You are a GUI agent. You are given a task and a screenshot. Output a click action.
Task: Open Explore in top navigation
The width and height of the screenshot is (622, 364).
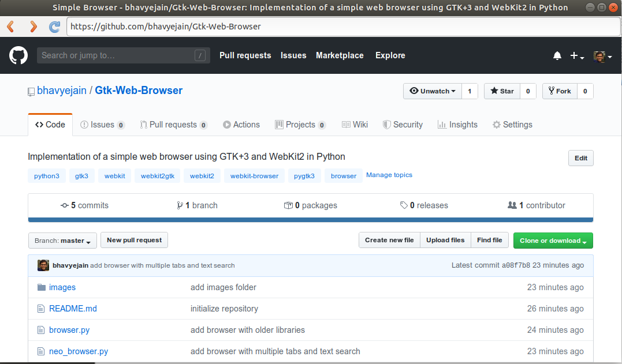click(x=390, y=55)
